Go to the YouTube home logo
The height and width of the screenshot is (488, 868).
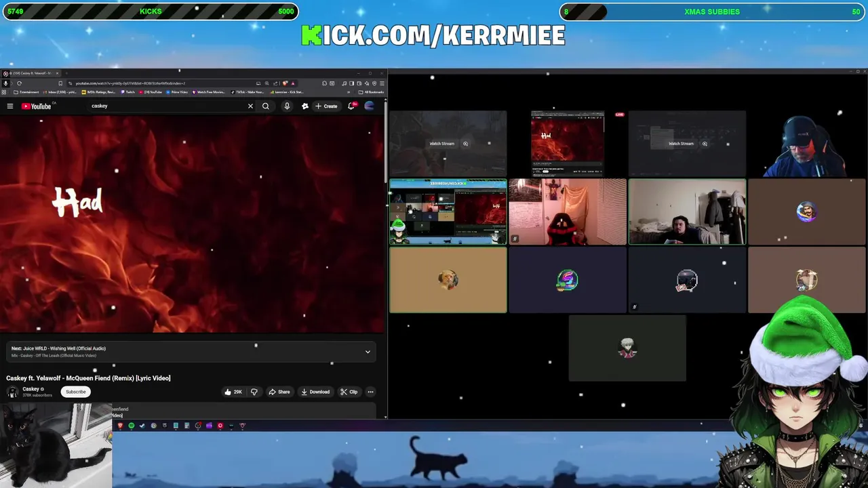[36, 106]
